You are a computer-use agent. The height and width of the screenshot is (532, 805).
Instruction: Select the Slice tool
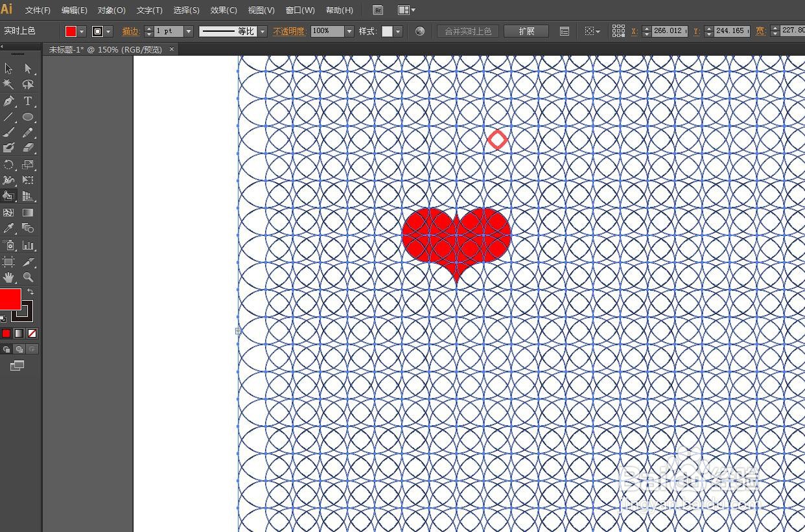(x=28, y=262)
